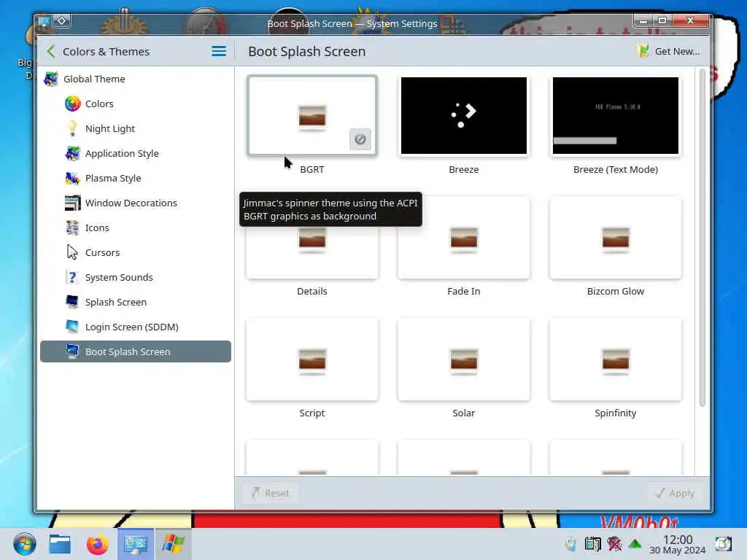The height and width of the screenshot is (560, 747).
Task: Open the file manager from taskbar
Action: 60,544
